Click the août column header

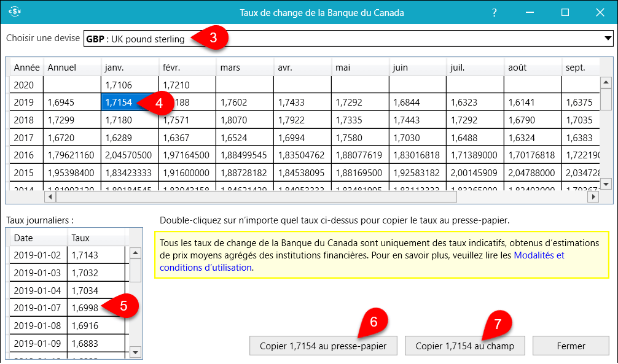click(x=533, y=68)
